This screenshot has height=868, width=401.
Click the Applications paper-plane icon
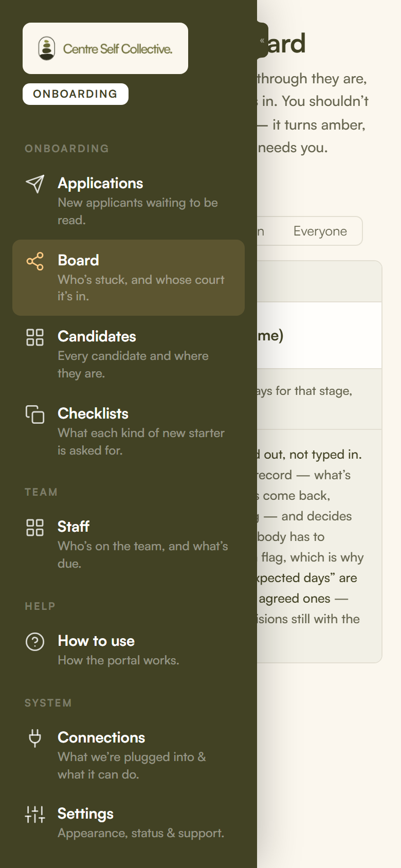coord(35,184)
